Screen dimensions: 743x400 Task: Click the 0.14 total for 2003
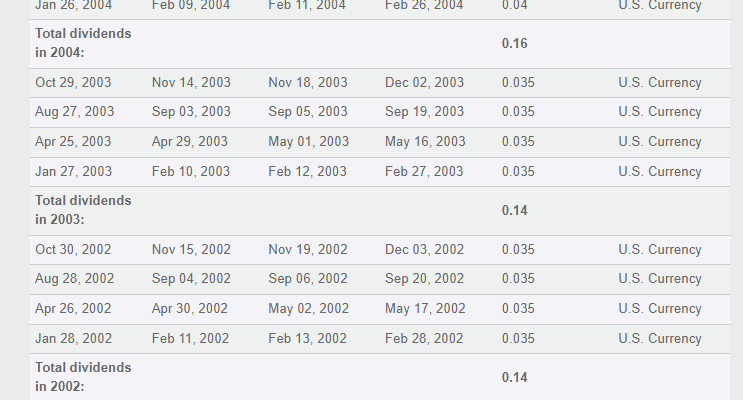click(515, 210)
